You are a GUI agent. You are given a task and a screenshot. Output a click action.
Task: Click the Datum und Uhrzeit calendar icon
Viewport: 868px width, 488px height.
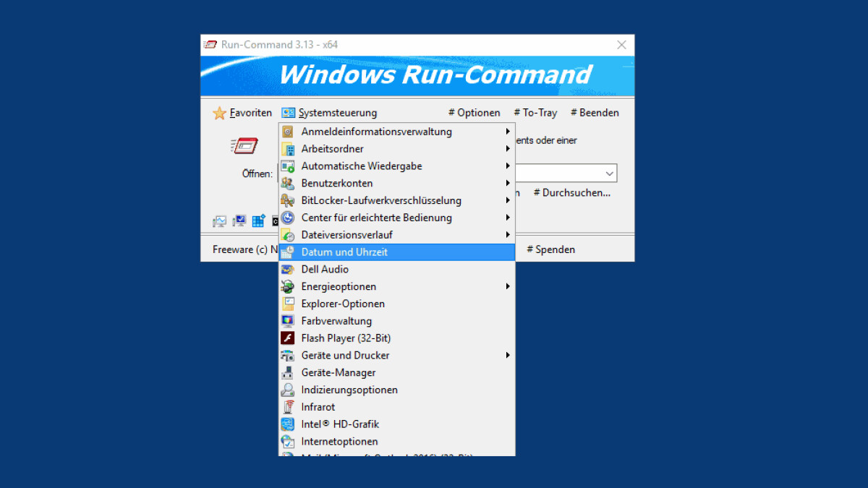click(288, 252)
